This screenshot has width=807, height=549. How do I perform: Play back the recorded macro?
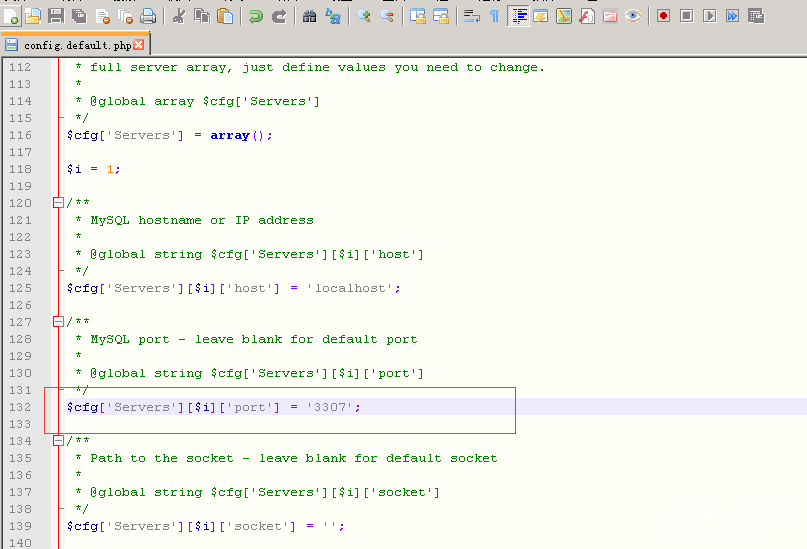[x=710, y=16]
